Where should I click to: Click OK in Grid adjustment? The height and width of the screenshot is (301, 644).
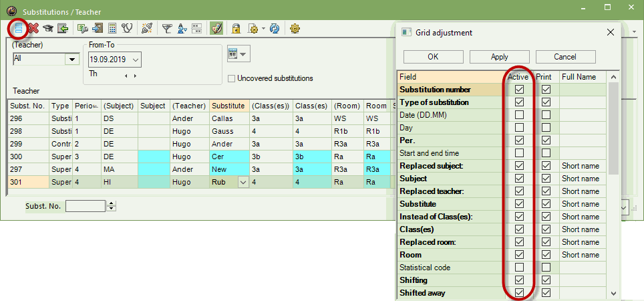coord(434,57)
